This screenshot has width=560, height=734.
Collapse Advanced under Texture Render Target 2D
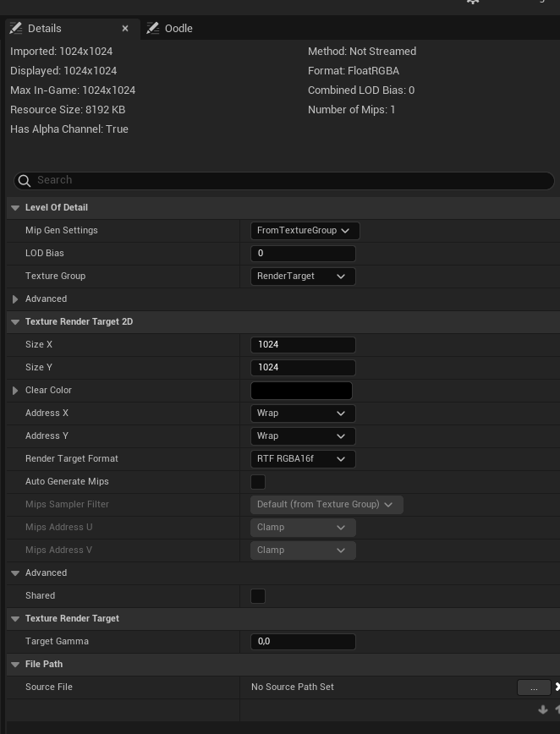click(x=15, y=573)
